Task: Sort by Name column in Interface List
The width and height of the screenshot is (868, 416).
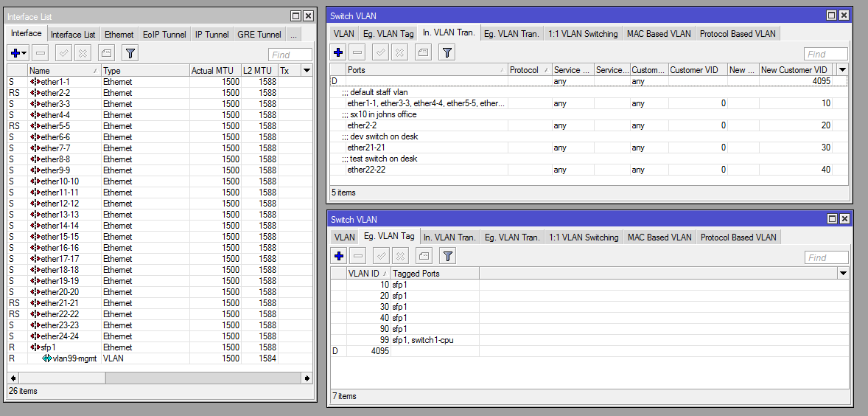Action: coord(64,70)
